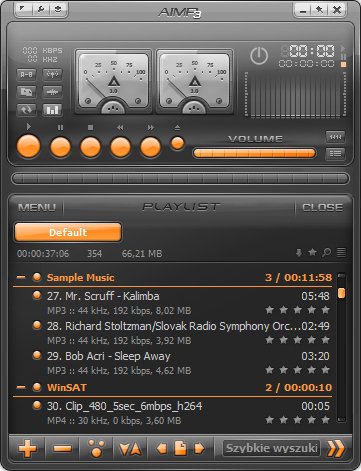
Task: Toggle playlist visibility with the list button
Action: click(335, 154)
